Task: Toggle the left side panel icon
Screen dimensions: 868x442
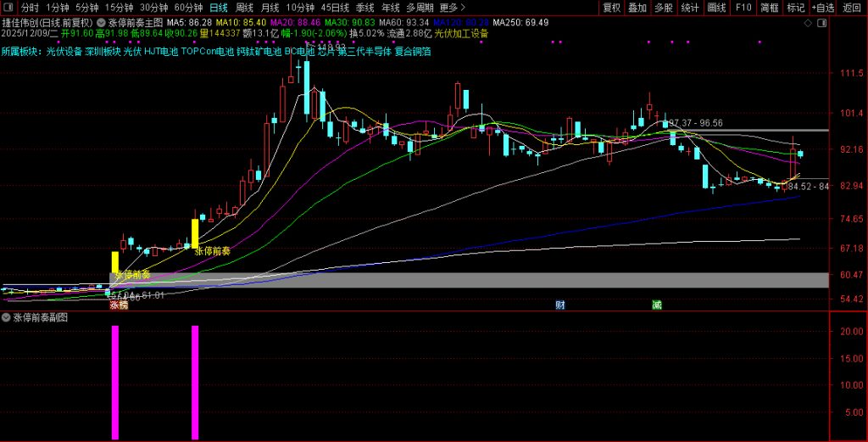Action: (8, 8)
